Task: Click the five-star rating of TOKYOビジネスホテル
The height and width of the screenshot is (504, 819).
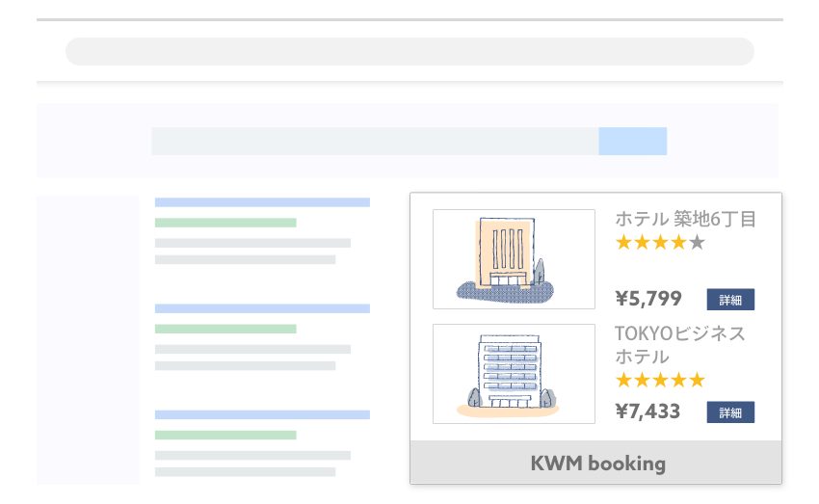Action: click(x=660, y=381)
